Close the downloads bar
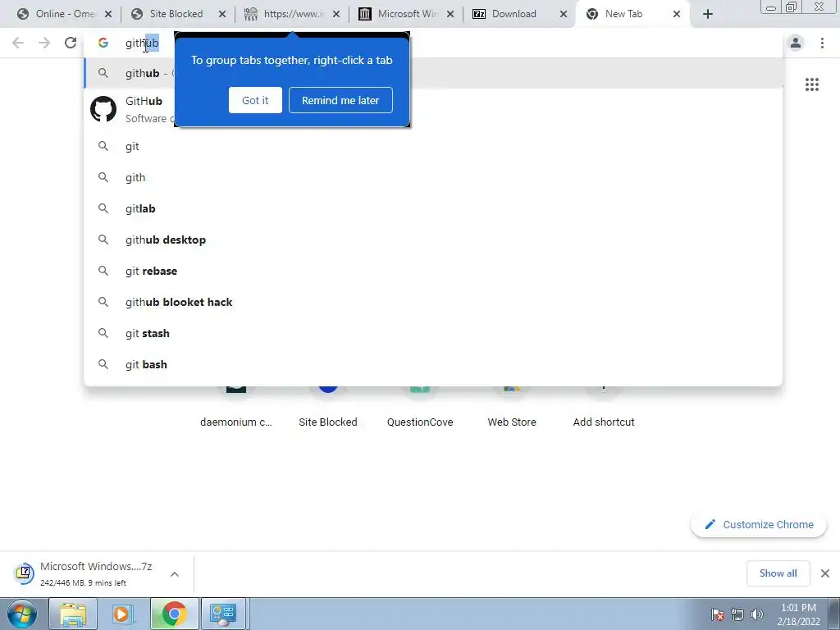The image size is (840, 630). (x=825, y=573)
